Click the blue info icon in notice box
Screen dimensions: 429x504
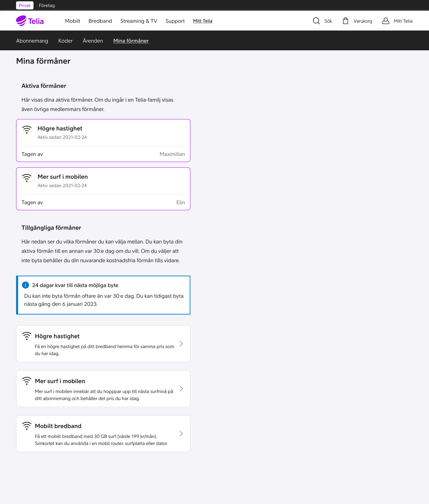25,285
